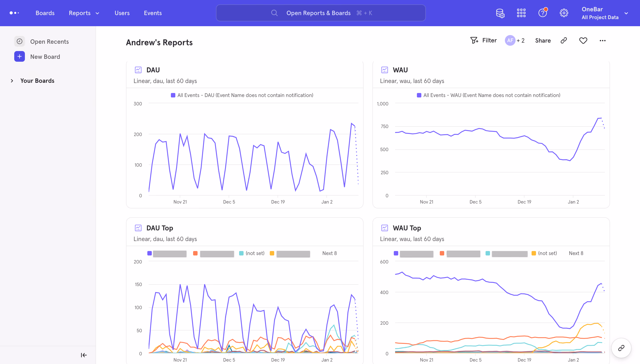Expand the Your Boards section chevron

(x=12, y=81)
